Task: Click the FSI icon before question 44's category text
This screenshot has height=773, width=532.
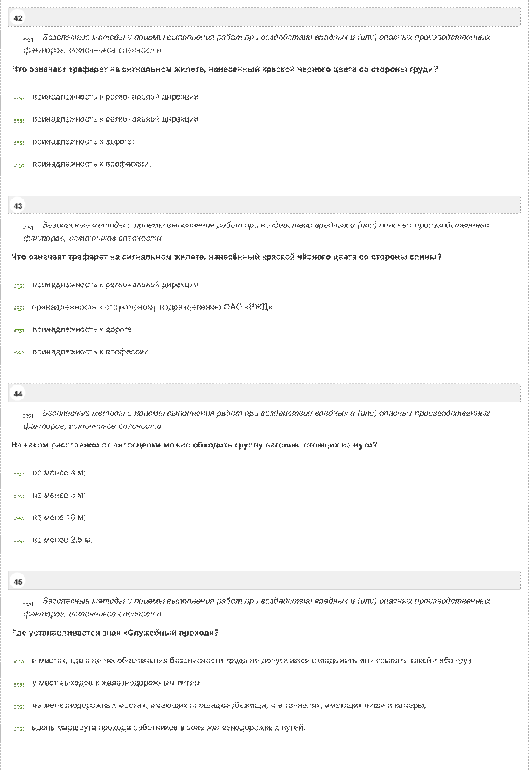Action: tap(29, 416)
